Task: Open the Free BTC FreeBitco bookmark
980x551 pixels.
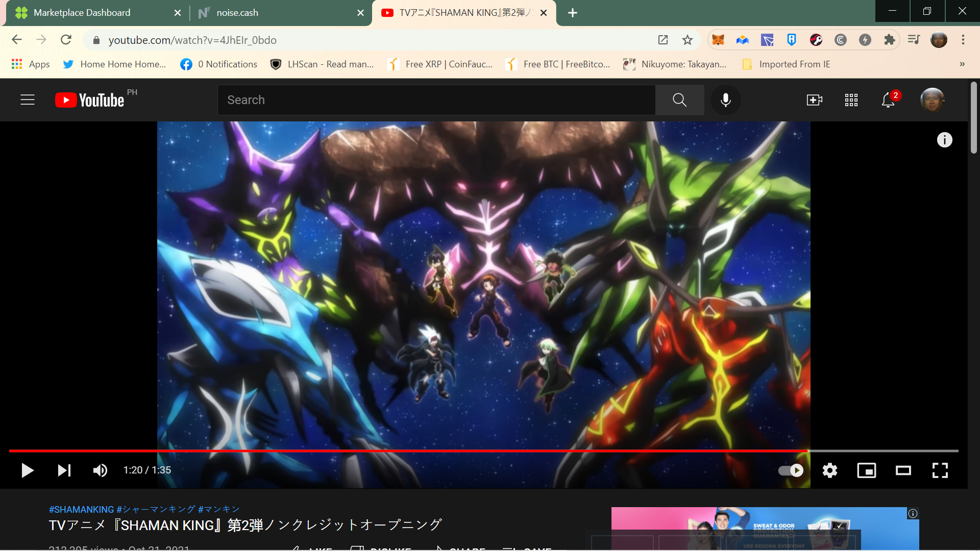Action: coord(558,64)
